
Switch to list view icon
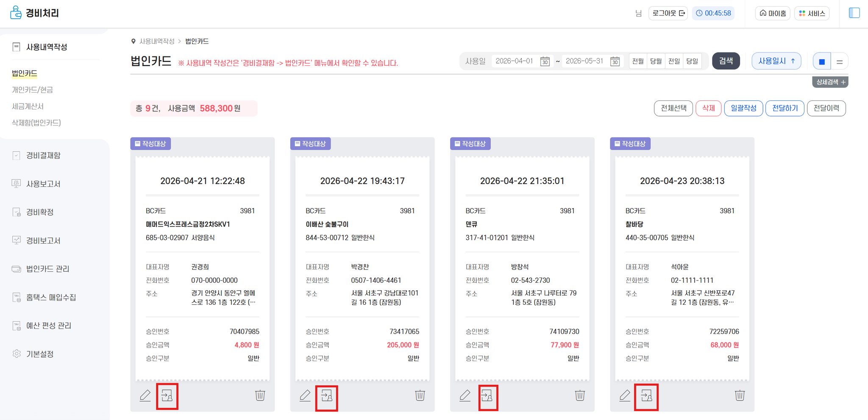(x=840, y=61)
